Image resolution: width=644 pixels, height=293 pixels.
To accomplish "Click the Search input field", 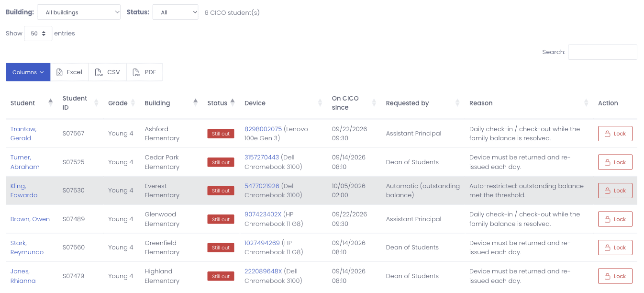I will (602, 52).
